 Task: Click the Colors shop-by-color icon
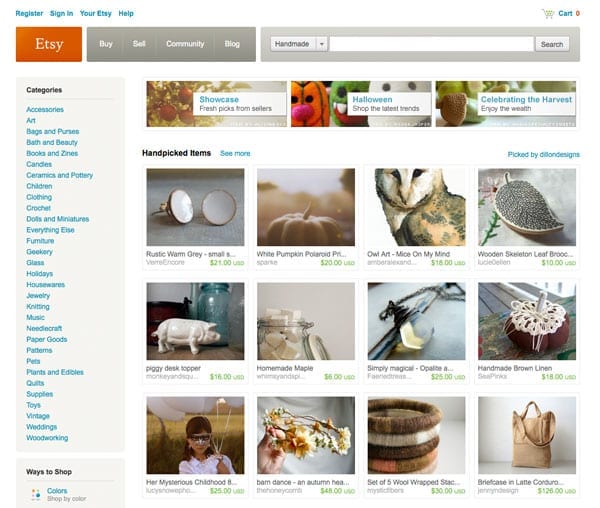click(x=36, y=494)
